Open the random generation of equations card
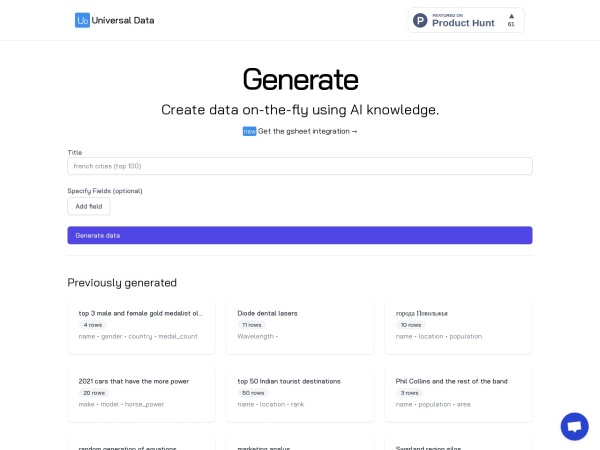The image size is (600, 450). click(141, 443)
